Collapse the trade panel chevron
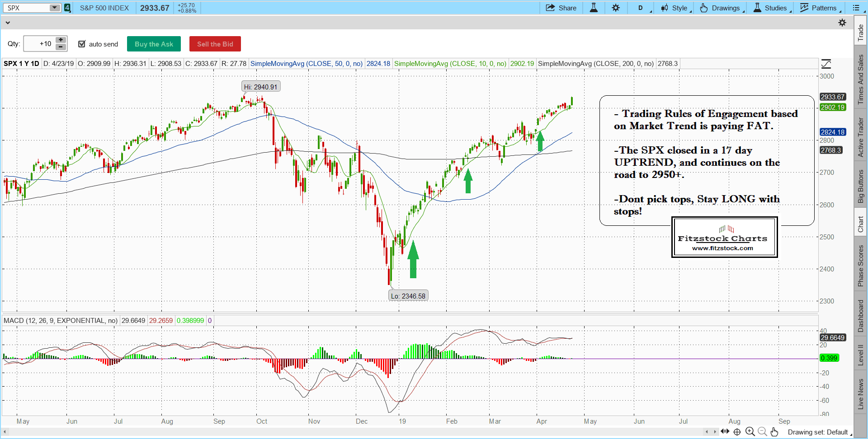 [x=7, y=22]
